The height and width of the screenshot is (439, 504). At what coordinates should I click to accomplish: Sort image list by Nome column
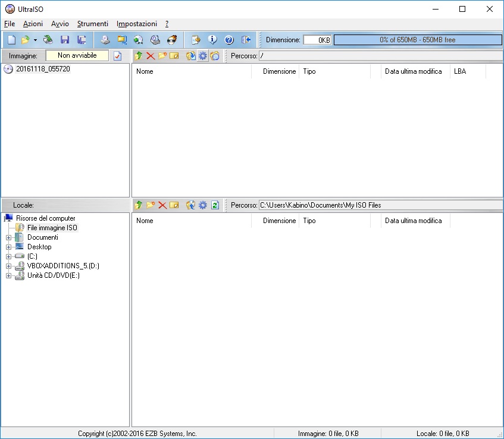tap(192, 71)
